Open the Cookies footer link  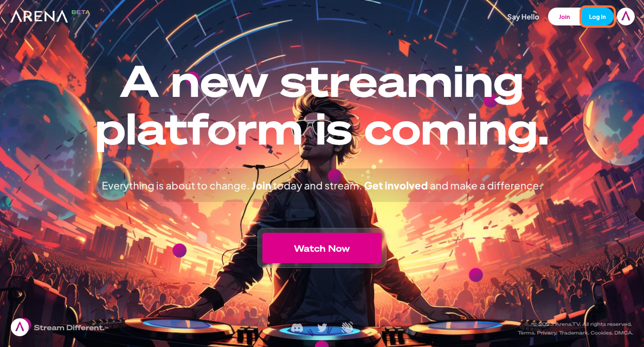pos(601,332)
